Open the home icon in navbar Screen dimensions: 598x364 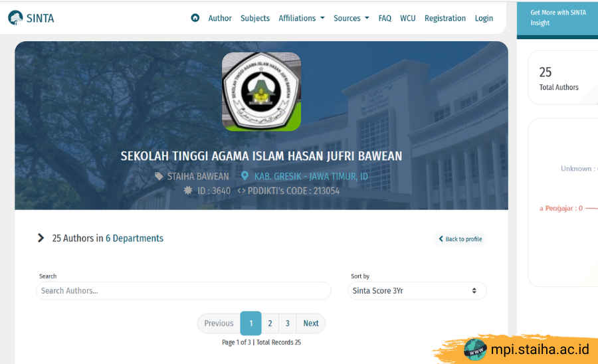(195, 18)
